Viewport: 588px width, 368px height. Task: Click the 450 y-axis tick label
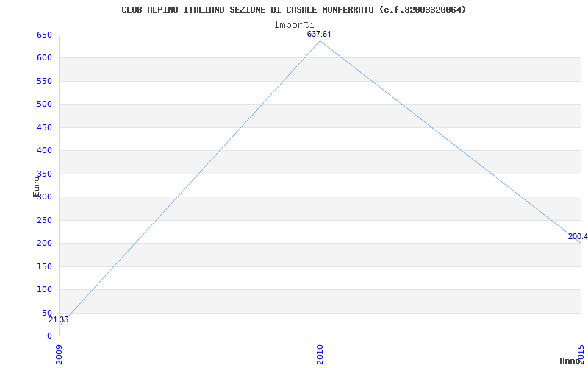tap(44, 127)
